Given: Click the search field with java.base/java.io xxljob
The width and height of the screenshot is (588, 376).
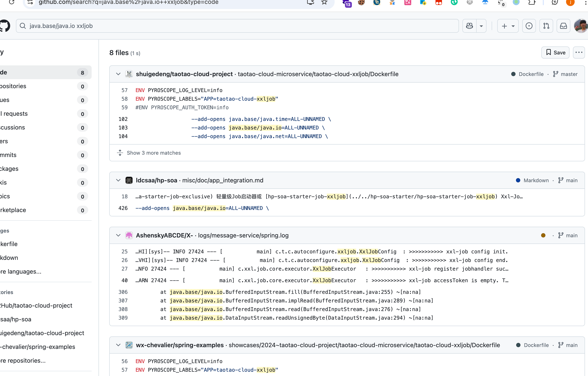Looking at the screenshot, I should tap(237, 26).
